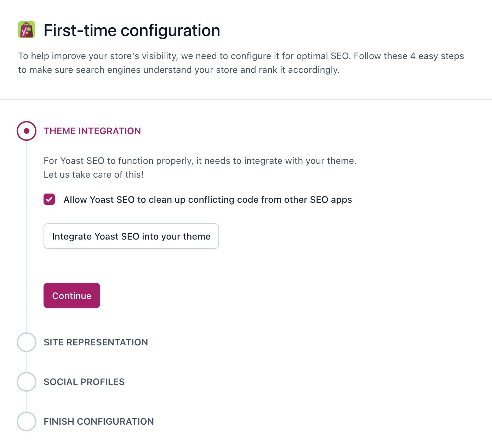This screenshot has width=492, height=448.
Task: Click the 'Follow these 4 easy steps' sentence
Action: coord(409,56)
